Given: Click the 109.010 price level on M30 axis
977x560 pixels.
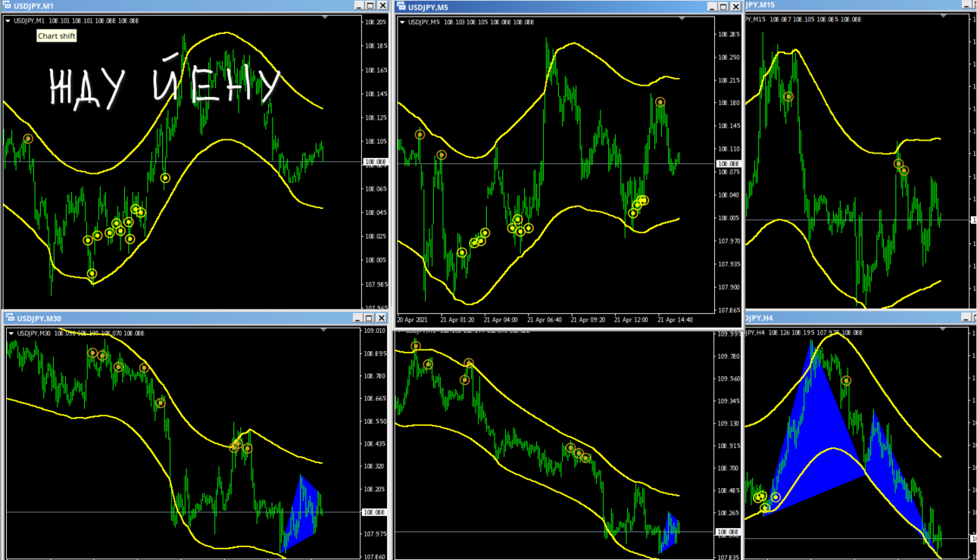Looking at the screenshot, I should coord(376,331).
